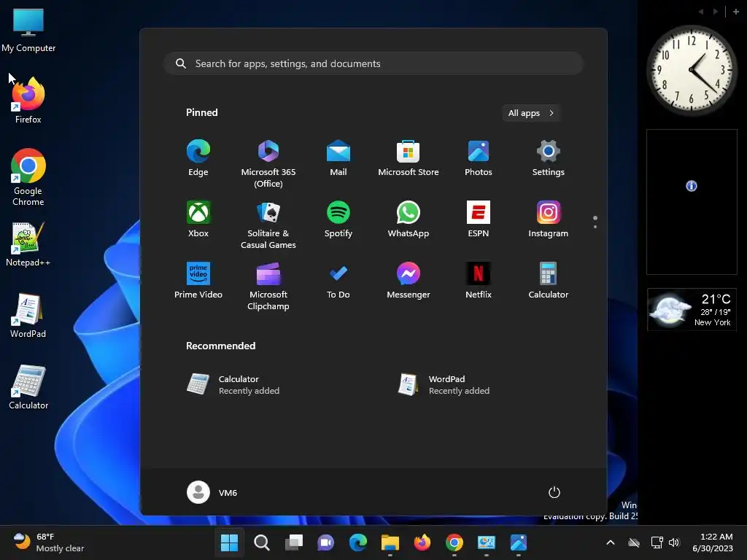Open Task View on the taskbar
This screenshot has width=747, height=560.
(293, 542)
